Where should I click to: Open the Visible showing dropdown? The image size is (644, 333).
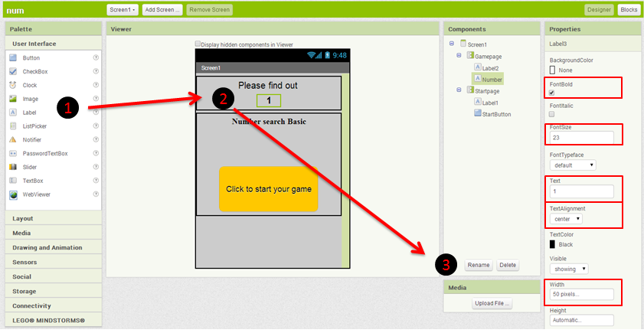point(569,269)
